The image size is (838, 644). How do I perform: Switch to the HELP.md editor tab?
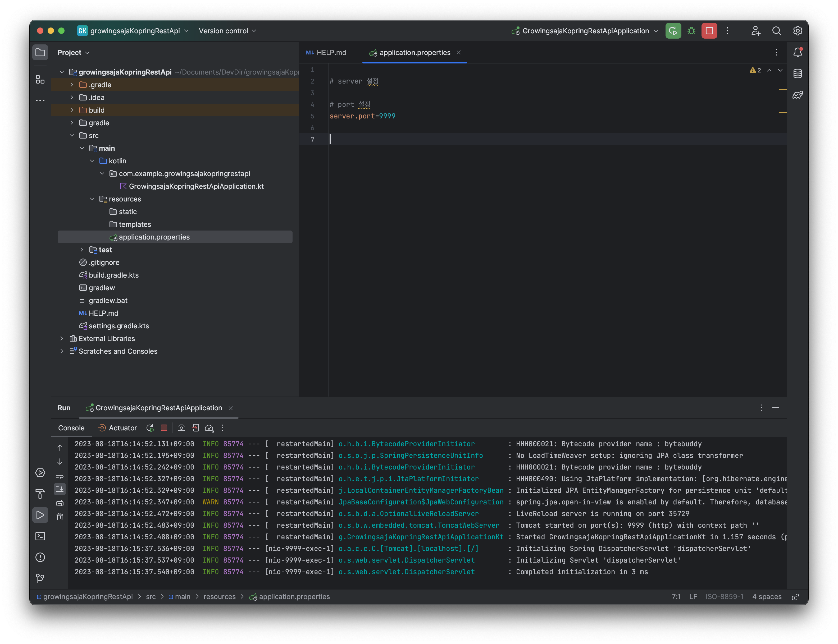tap(326, 53)
